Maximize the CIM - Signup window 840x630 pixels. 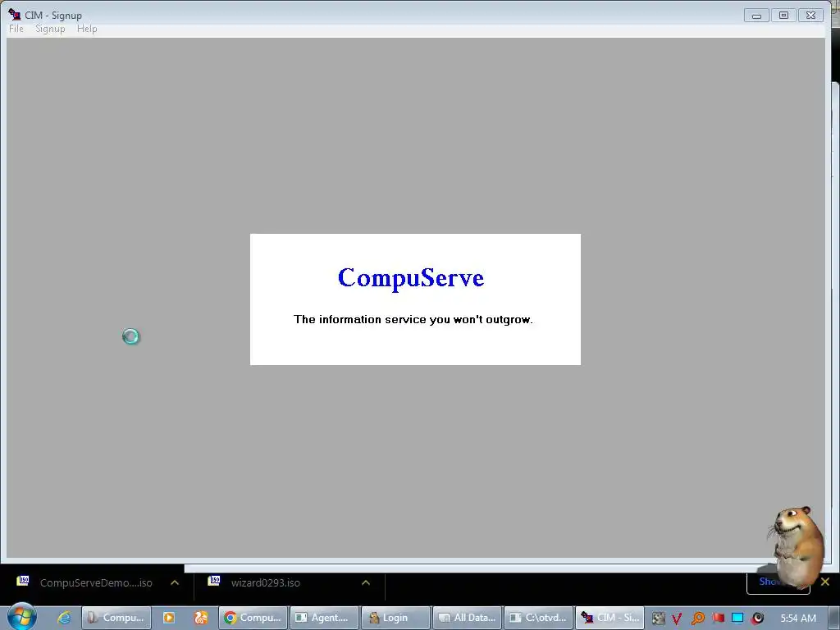pos(783,16)
